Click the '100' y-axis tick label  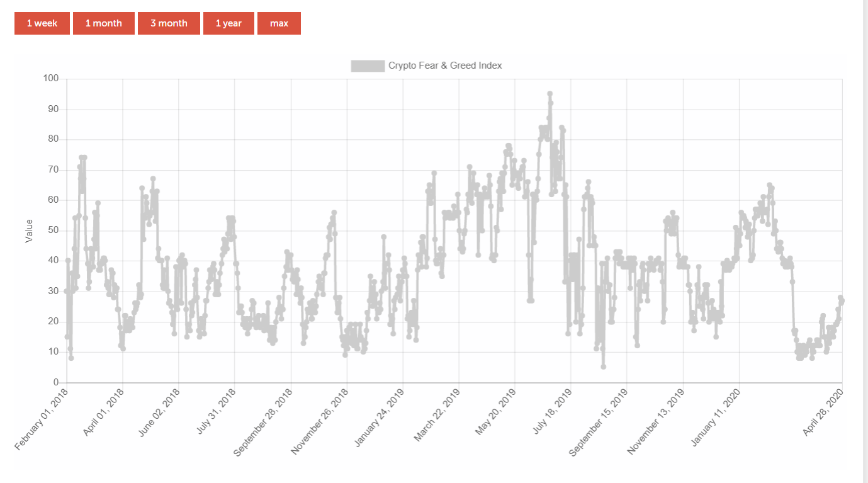click(50, 79)
